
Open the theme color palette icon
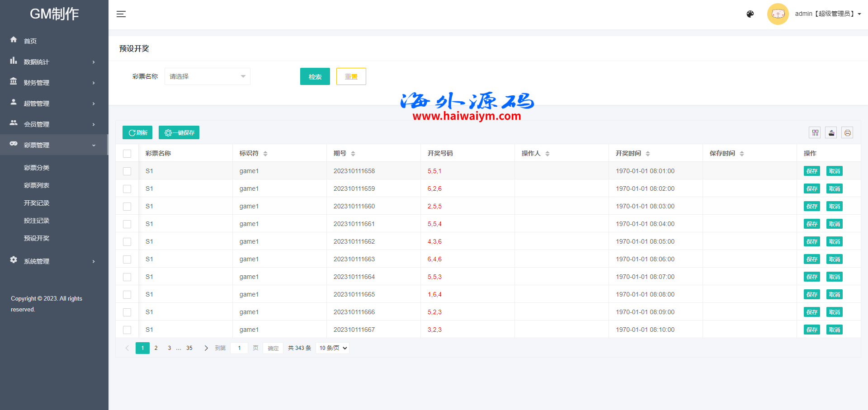750,14
